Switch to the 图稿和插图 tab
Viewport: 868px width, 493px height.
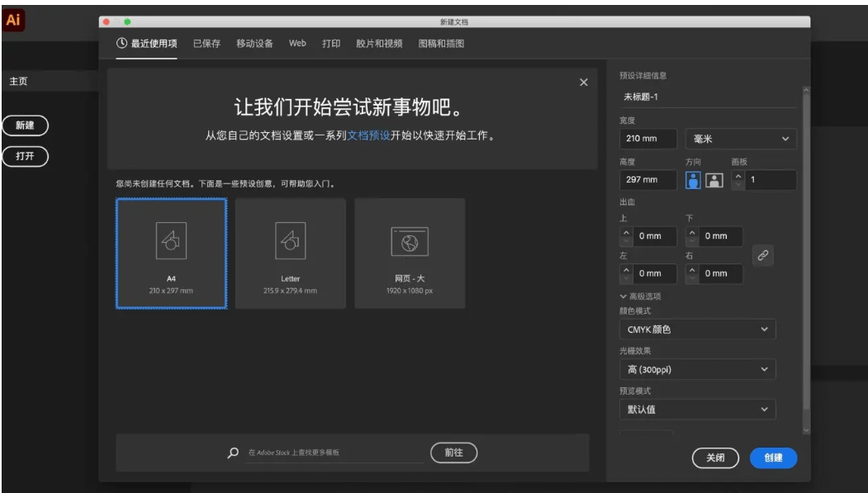[441, 43]
